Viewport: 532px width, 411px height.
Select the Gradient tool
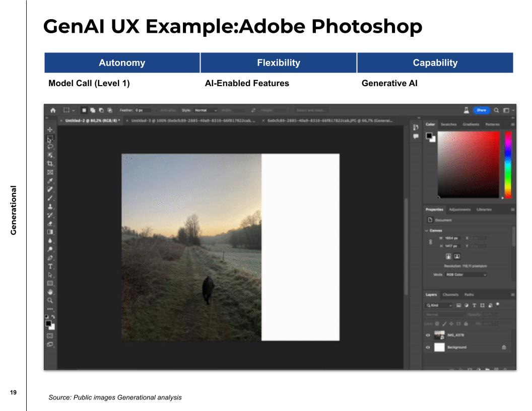[50, 232]
